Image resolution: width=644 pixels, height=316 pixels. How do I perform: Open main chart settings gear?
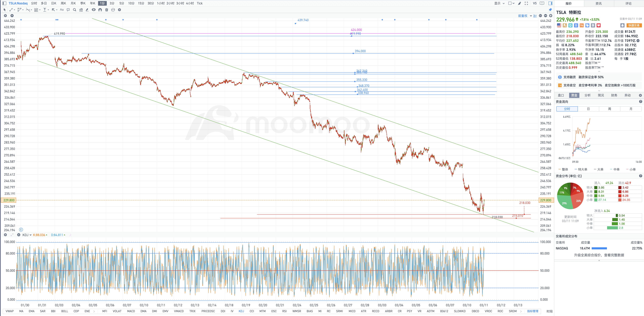[5, 16]
